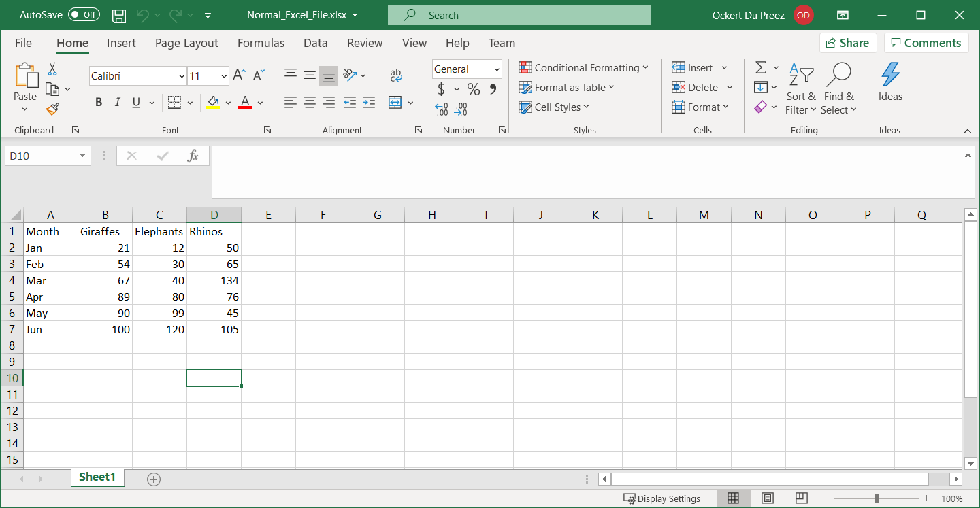Increase the decimal places

tap(441, 109)
